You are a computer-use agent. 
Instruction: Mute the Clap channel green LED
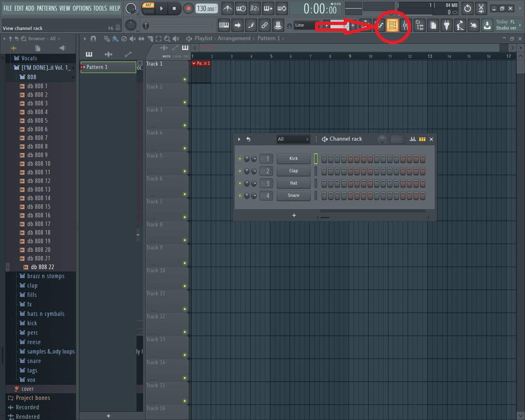[240, 171]
